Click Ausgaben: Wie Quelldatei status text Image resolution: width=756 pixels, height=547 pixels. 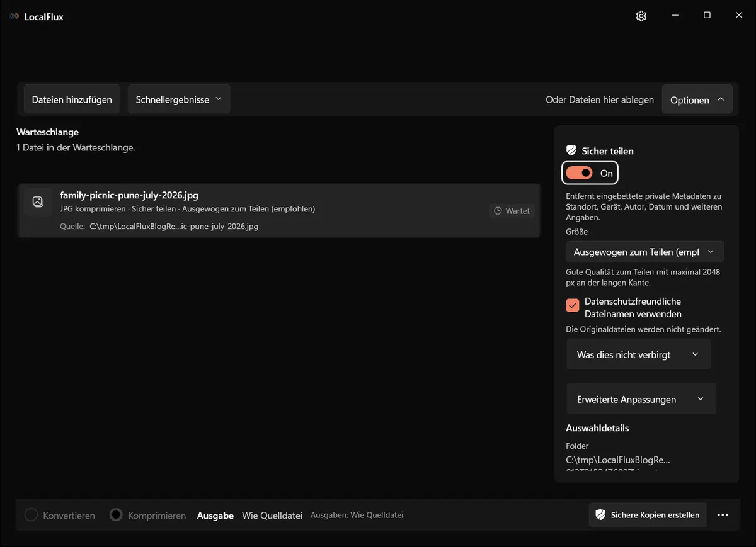[357, 515]
